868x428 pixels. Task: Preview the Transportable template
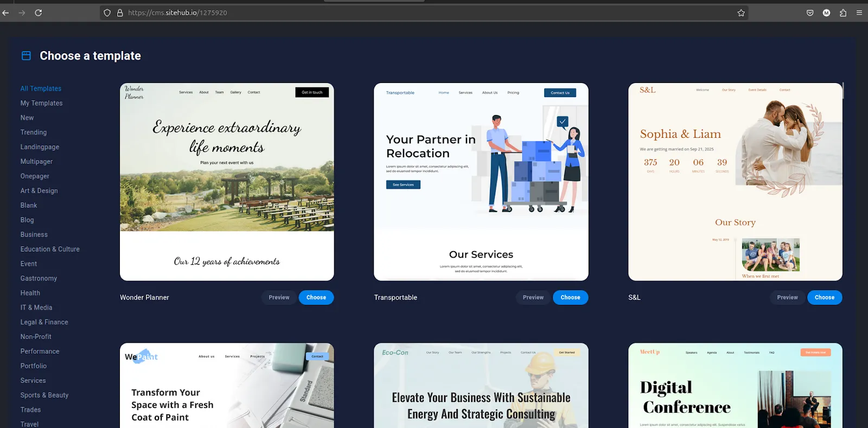click(x=533, y=297)
